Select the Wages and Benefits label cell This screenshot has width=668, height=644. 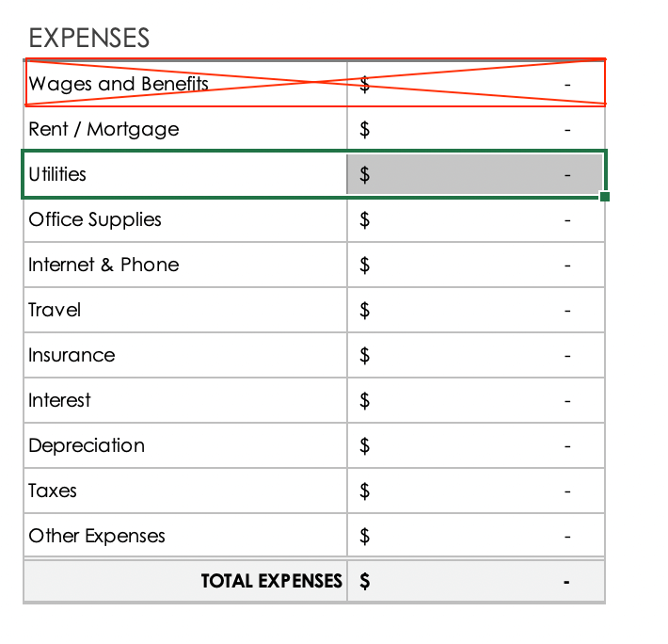(x=185, y=84)
